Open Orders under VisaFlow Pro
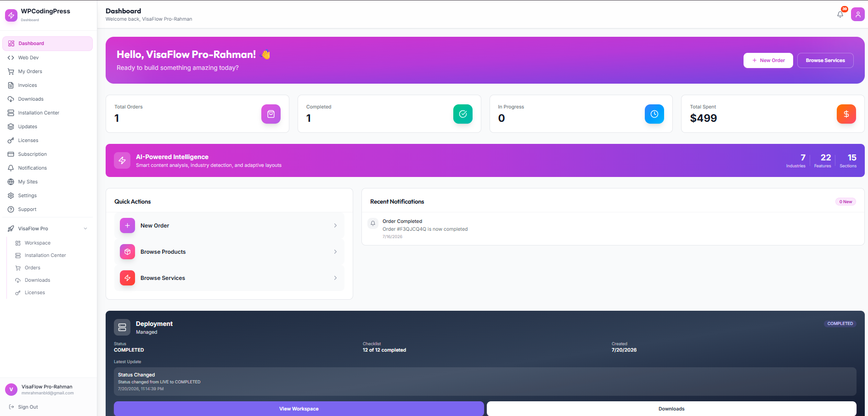 click(51, 268)
